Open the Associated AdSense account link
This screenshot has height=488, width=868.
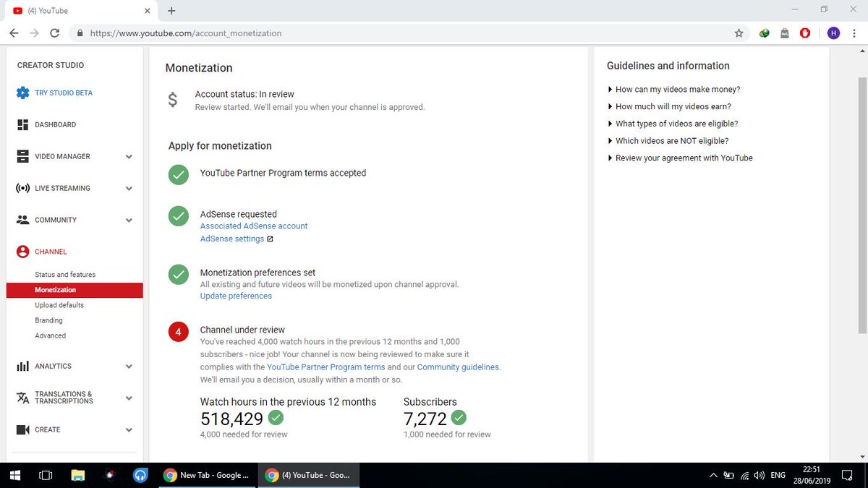tap(254, 226)
